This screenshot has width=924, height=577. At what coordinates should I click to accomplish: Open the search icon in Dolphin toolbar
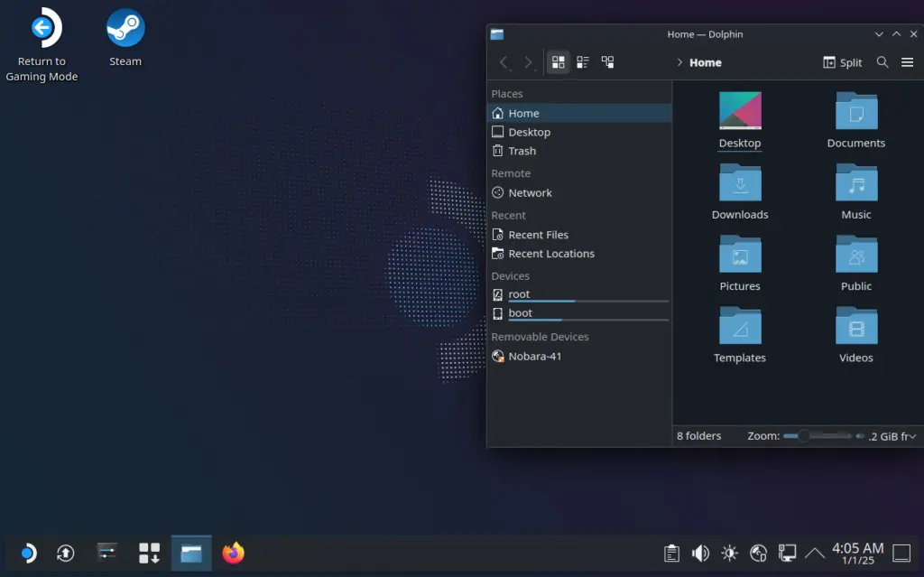tap(882, 62)
